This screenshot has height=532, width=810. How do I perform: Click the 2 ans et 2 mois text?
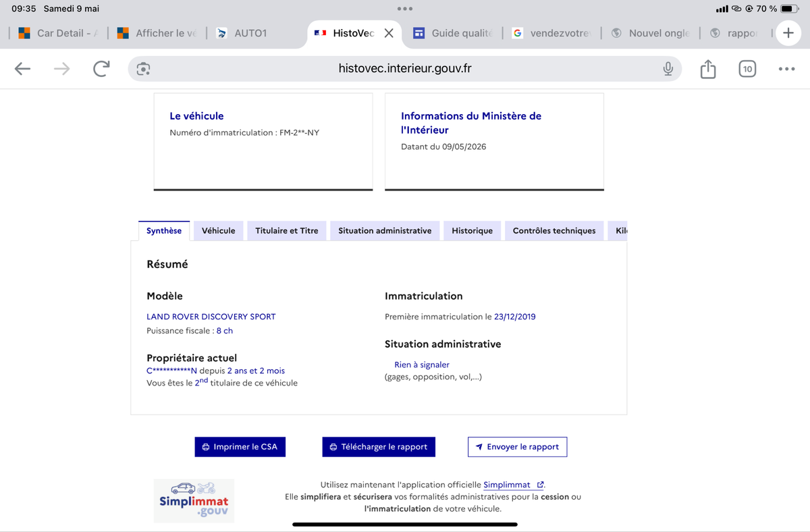[256, 371]
